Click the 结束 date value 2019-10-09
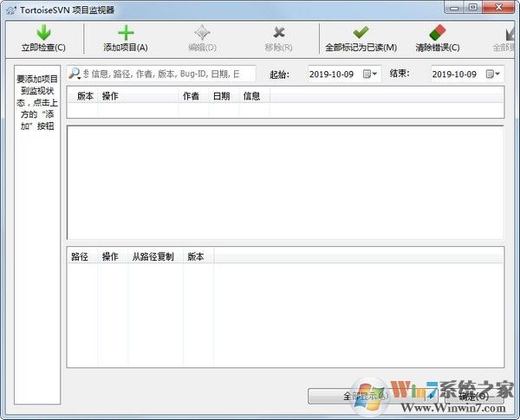520x420 pixels. pyautogui.click(x=454, y=74)
